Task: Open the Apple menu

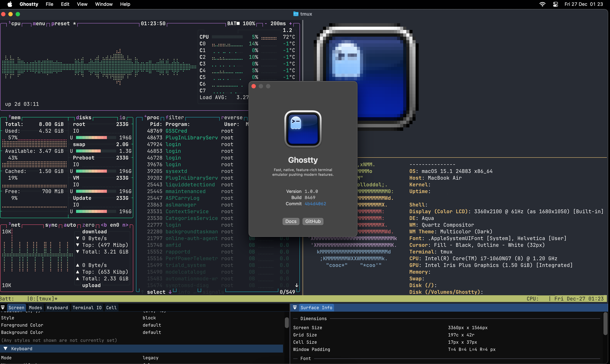Action: click(10, 4)
